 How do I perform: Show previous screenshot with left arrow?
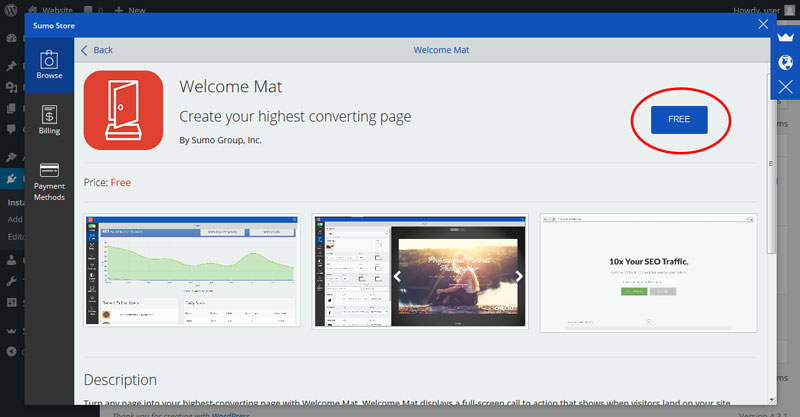coord(397,276)
